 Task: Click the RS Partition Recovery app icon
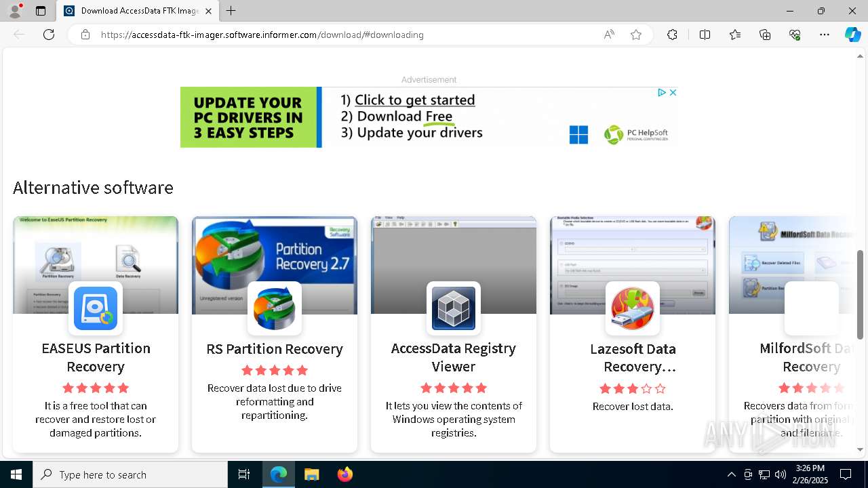(x=275, y=308)
